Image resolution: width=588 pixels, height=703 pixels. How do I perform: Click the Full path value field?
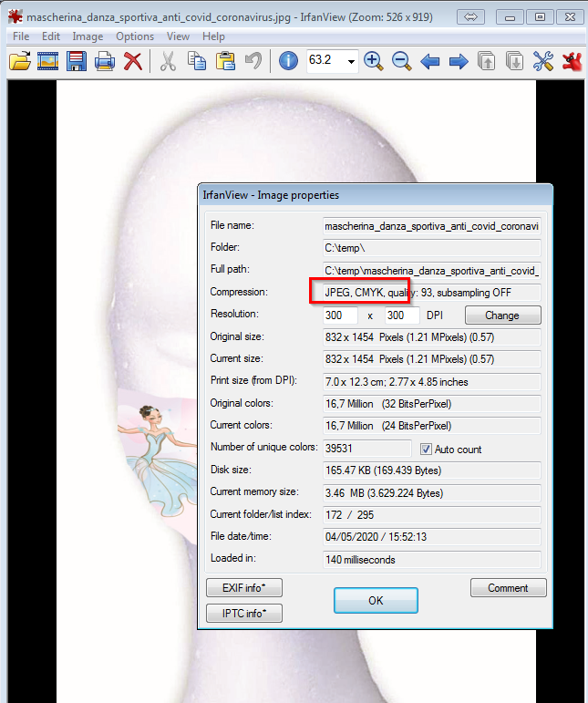coord(431,271)
